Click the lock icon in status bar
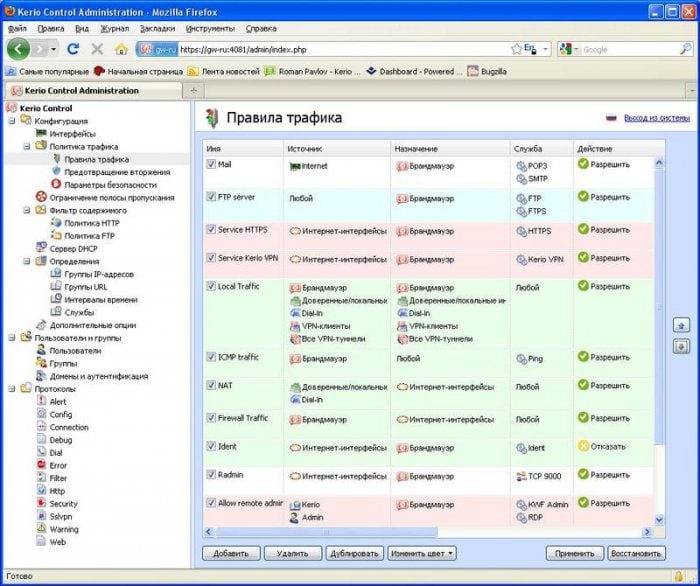 click(x=679, y=576)
